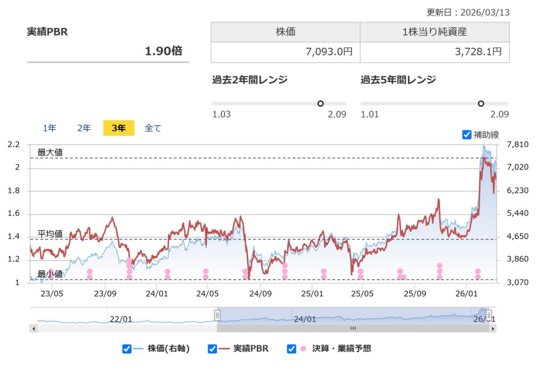The image size is (550, 392).
Task: Grab the right range handle in the navigator
Action: pyautogui.click(x=489, y=315)
